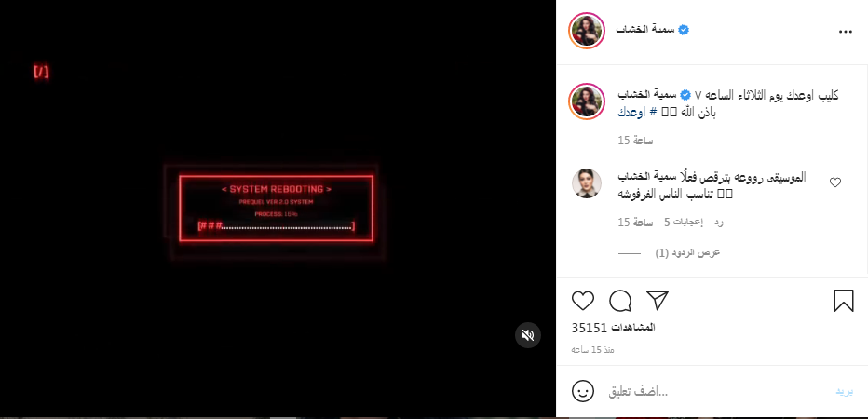
Task: Click the caption author's profile avatar
Action: tap(587, 101)
